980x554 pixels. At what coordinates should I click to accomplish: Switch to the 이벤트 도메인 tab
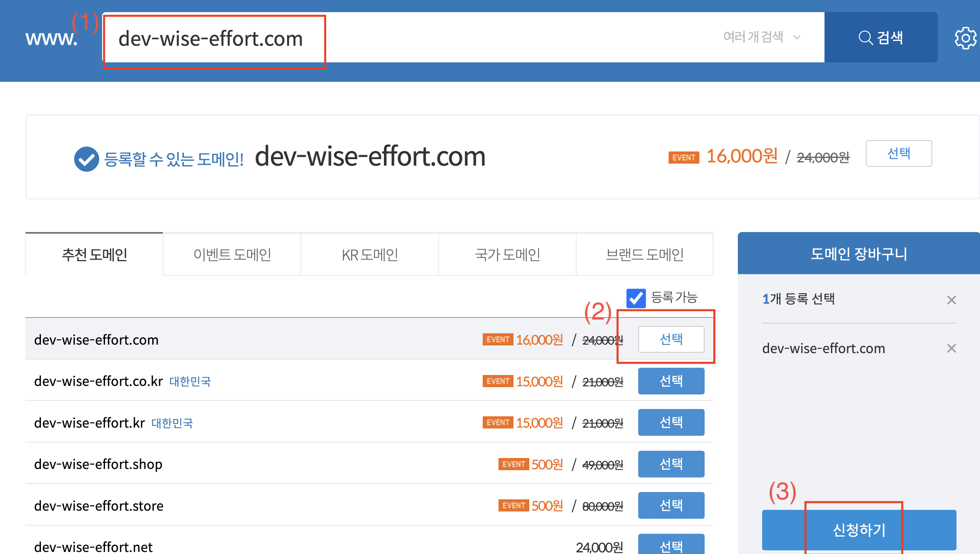tap(232, 255)
